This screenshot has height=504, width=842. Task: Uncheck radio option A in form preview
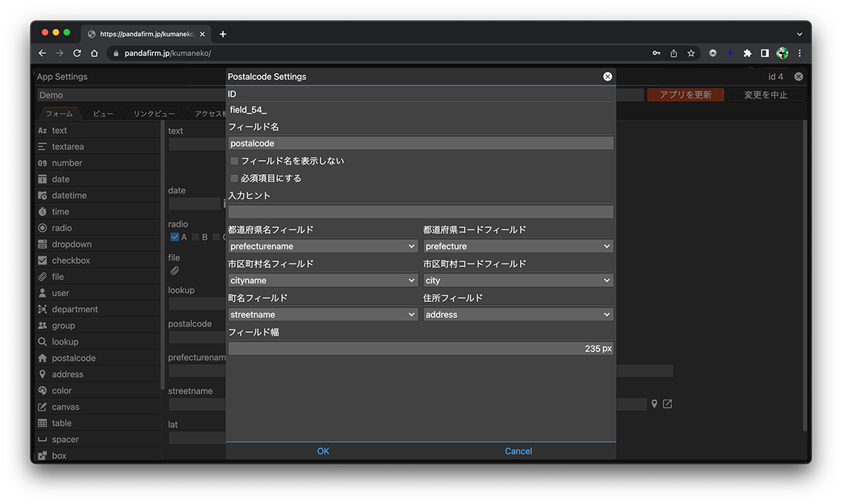pyautogui.click(x=174, y=237)
